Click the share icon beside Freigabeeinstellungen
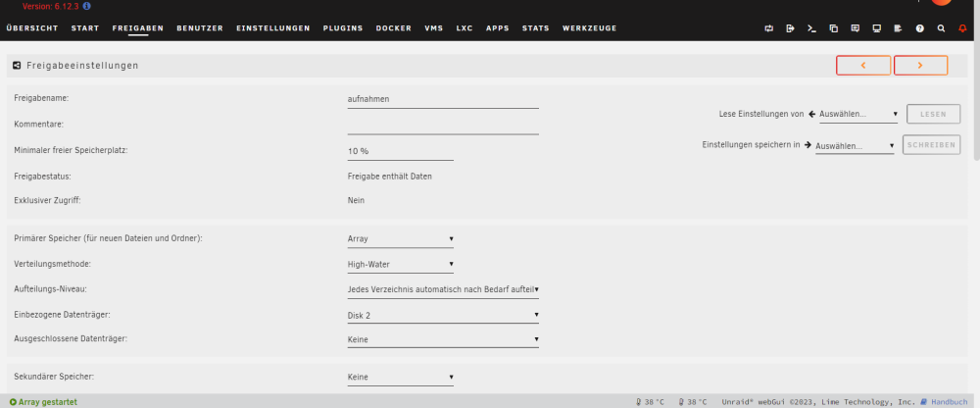This screenshot has width=980, height=408. click(x=17, y=65)
